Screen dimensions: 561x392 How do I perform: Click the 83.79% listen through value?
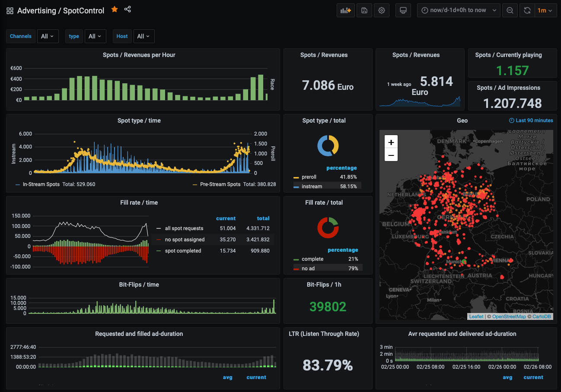pos(328,365)
